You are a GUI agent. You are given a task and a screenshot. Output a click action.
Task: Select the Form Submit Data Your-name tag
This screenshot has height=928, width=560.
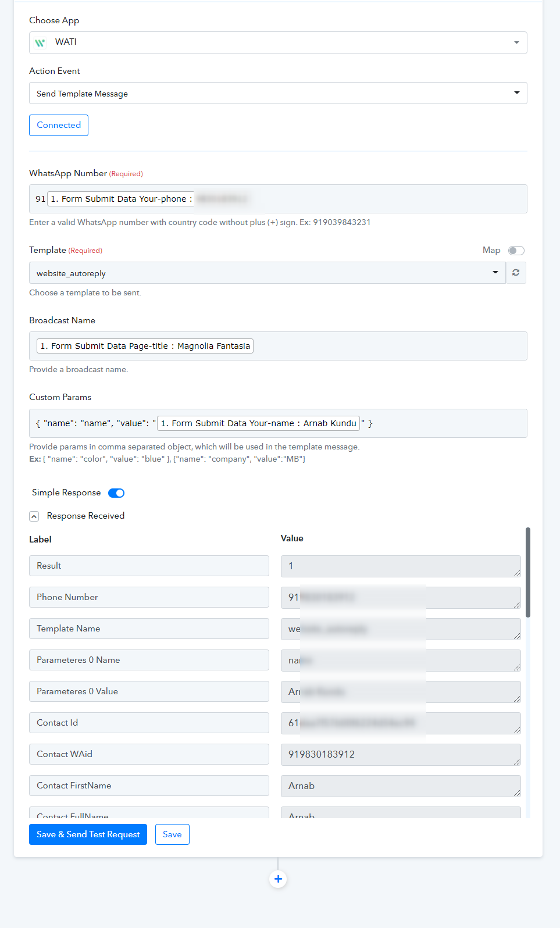(258, 423)
